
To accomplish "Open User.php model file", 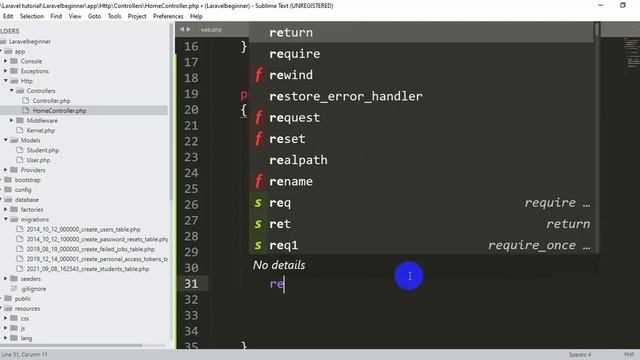I will tap(38, 160).
